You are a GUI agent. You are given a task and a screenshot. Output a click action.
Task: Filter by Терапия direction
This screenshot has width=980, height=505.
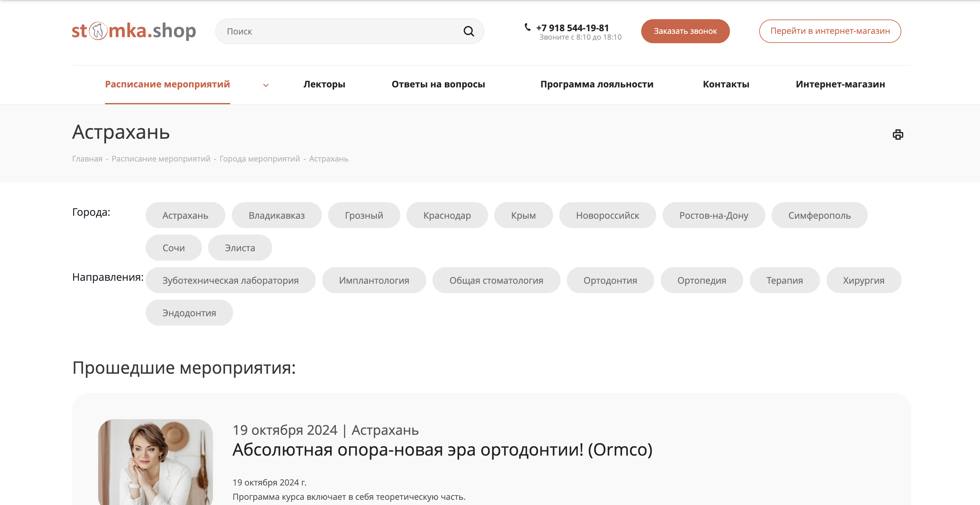785,280
